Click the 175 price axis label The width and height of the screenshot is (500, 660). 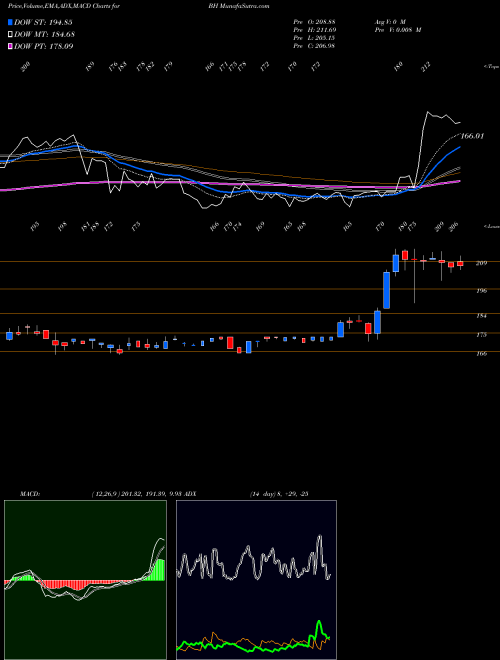click(x=482, y=335)
